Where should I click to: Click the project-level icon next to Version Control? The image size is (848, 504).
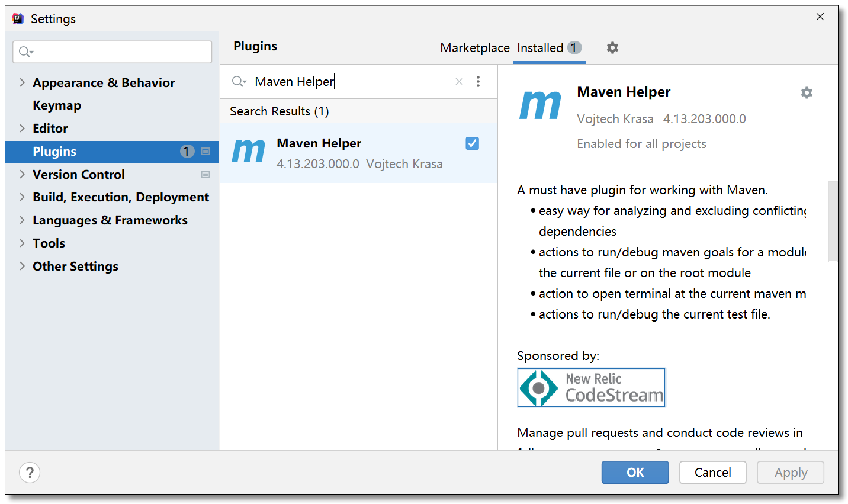[205, 175]
